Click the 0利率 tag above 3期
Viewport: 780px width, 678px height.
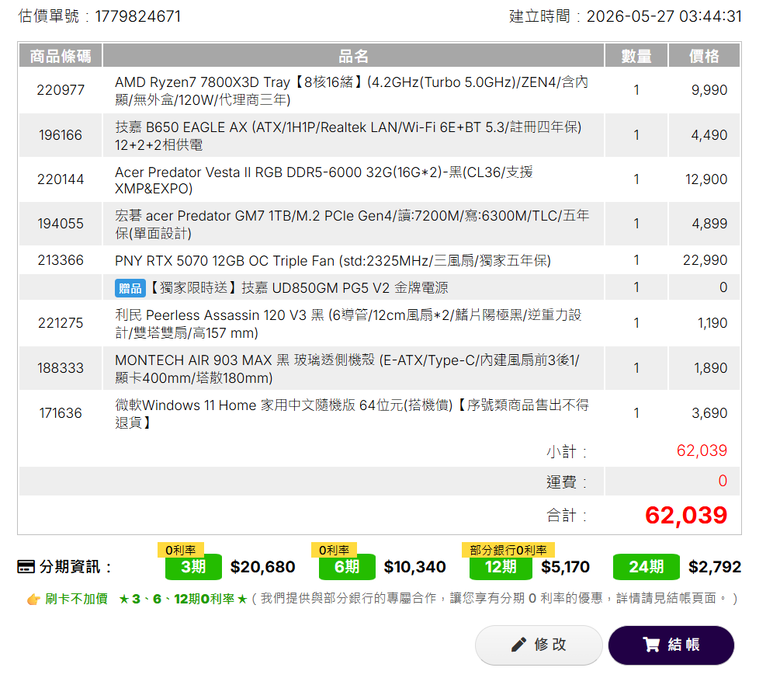(x=181, y=550)
